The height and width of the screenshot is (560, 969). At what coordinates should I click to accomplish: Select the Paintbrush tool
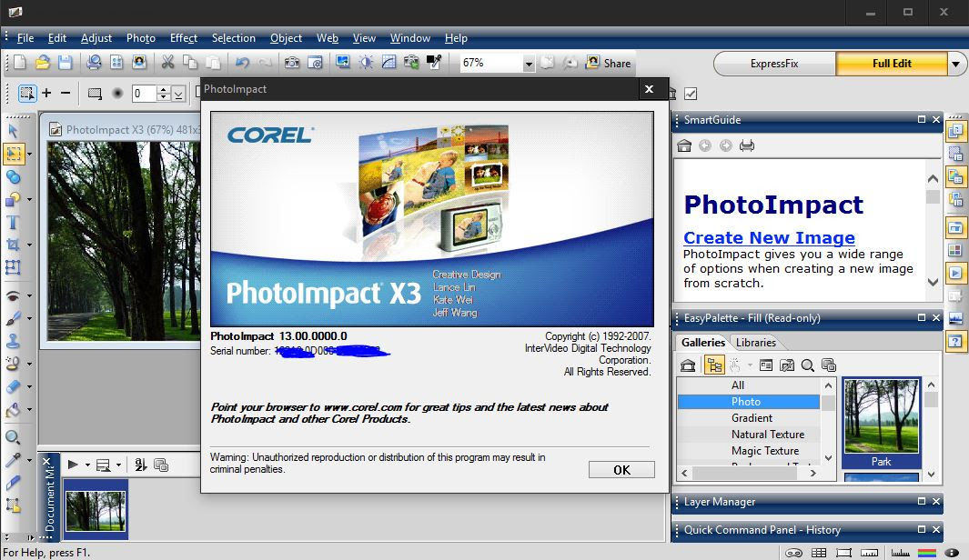tap(13, 318)
